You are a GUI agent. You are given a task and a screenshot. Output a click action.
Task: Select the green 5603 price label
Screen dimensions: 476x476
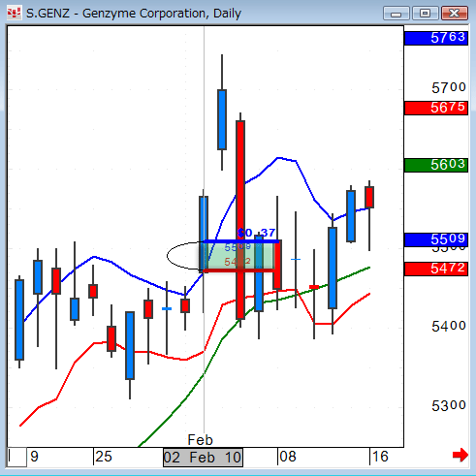436,165
